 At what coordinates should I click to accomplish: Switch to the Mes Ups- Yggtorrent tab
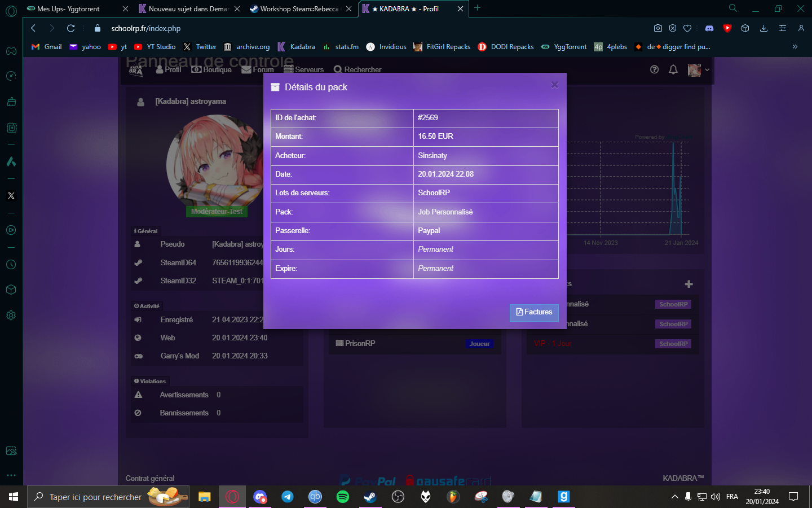tap(78, 8)
